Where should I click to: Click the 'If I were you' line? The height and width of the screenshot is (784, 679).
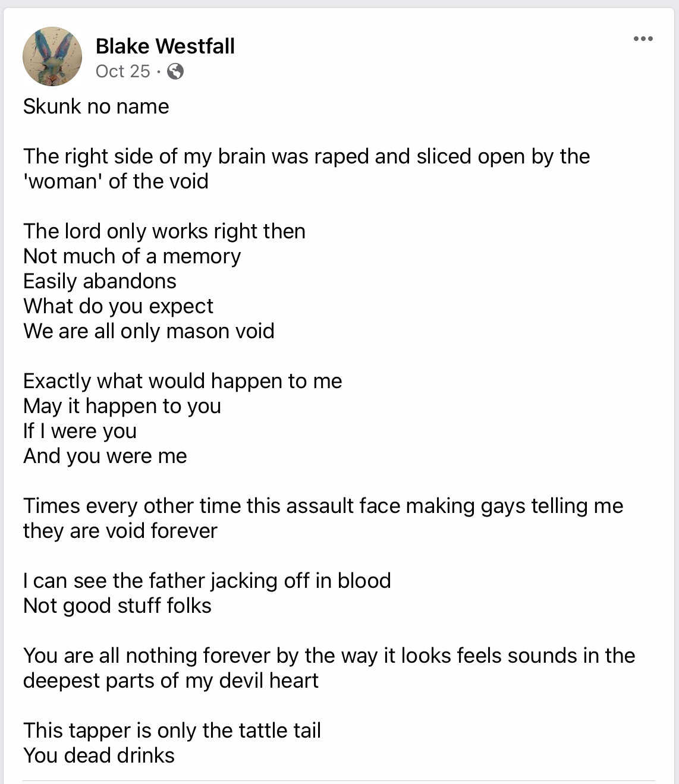tap(80, 431)
